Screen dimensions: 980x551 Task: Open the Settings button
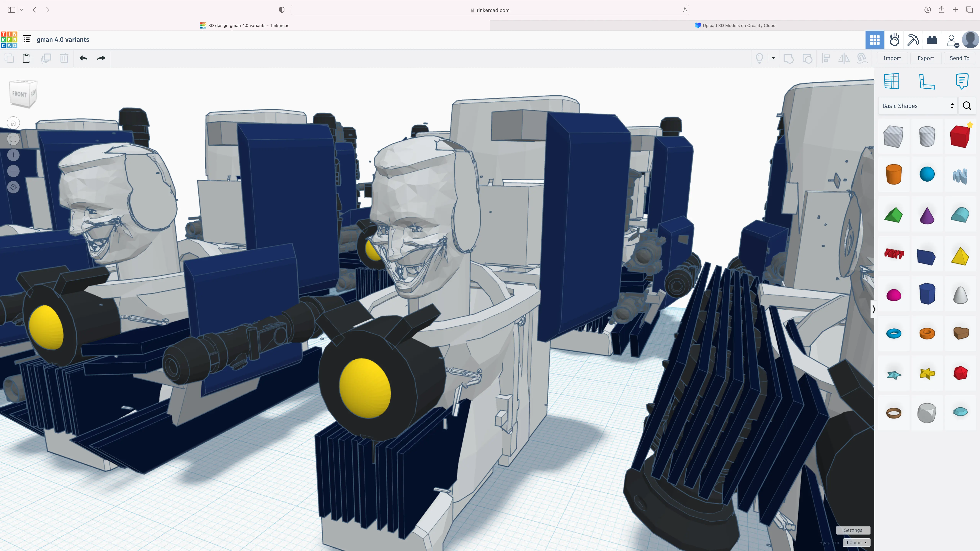point(853,530)
